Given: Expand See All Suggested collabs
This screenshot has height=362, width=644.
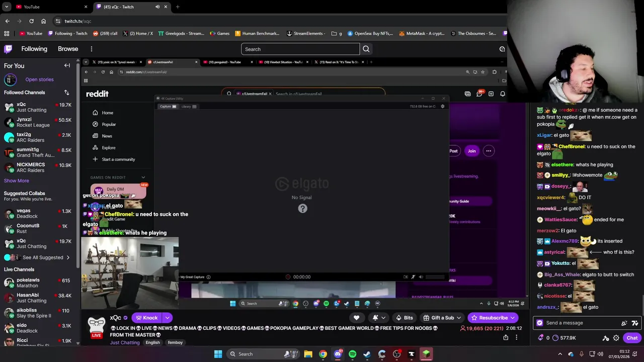Looking at the screenshot, I should click(x=38, y=257).
